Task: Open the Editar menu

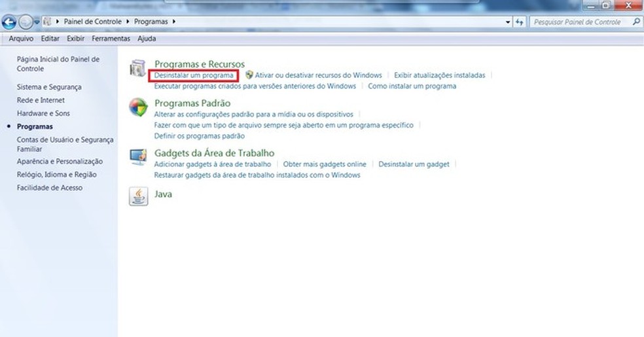Action: coord(50,39)
